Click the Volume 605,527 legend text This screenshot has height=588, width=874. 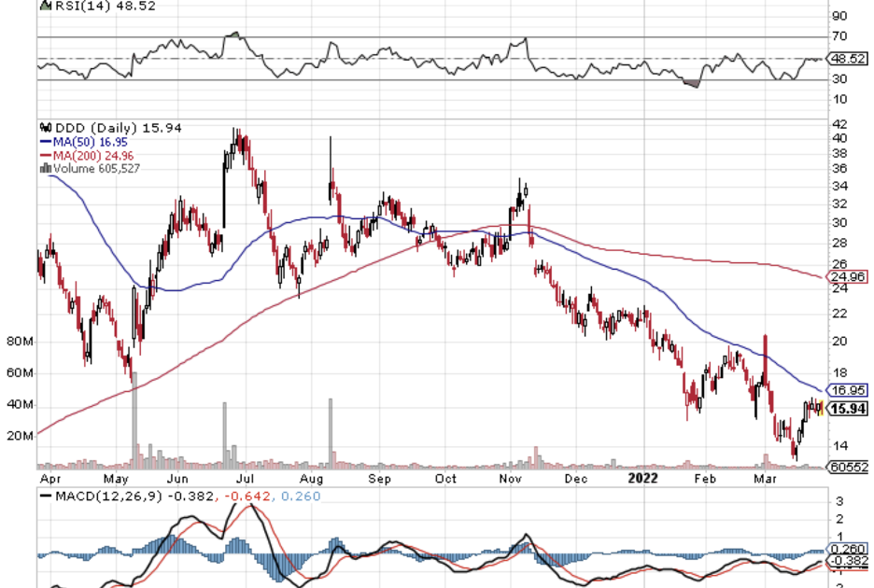point(90,169)
